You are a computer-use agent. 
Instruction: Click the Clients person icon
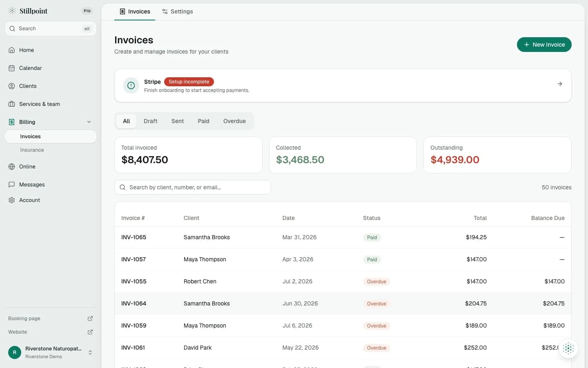point(11,86)
